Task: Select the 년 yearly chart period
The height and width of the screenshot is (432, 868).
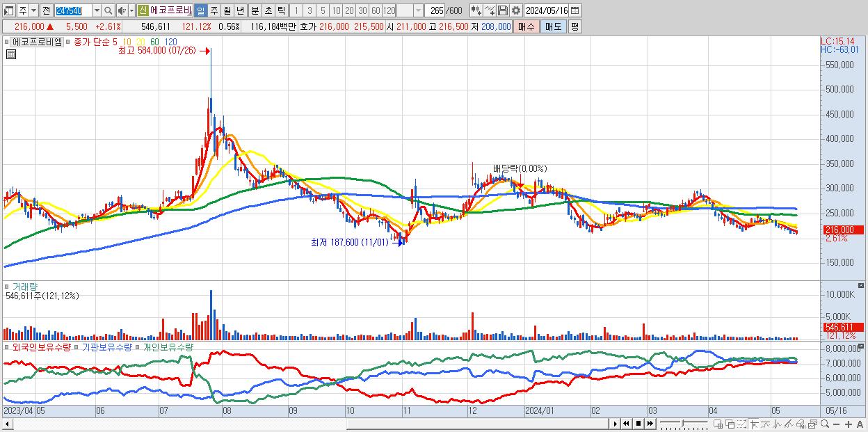Action: pyautogui.click(x=240, y=10)
